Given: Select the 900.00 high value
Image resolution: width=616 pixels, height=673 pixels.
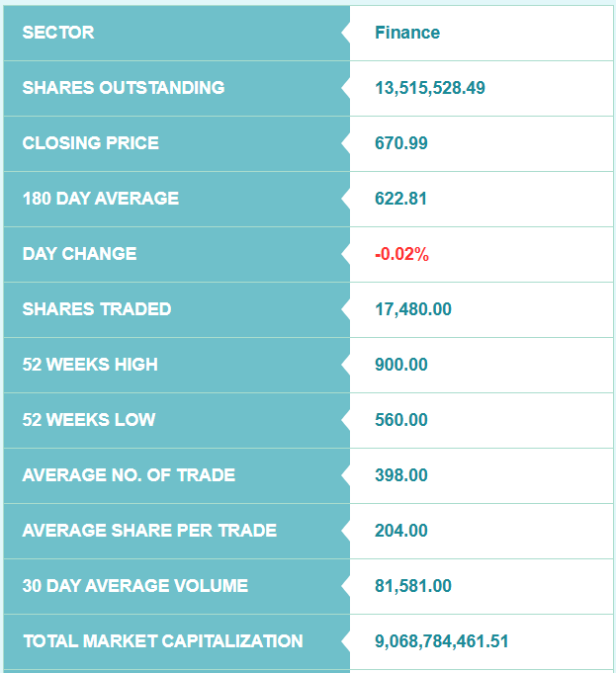Looking at the screenshot, I should click(401, 365).
